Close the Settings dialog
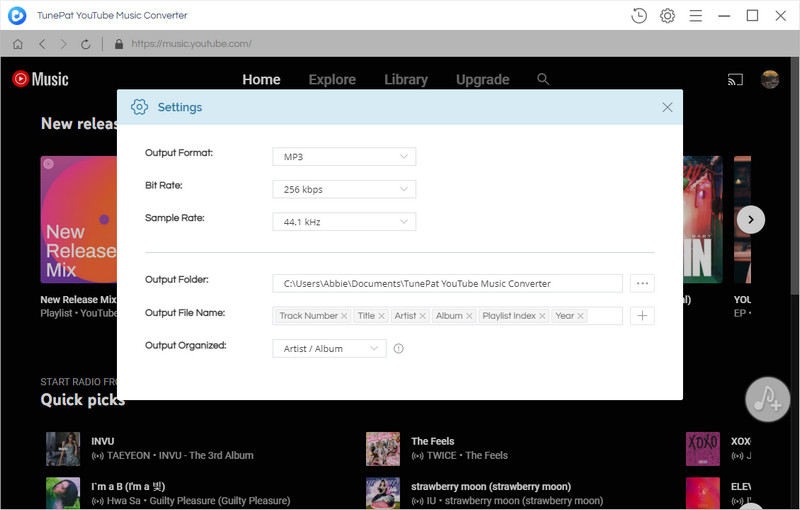800x510 pixels. pos(667,107)
